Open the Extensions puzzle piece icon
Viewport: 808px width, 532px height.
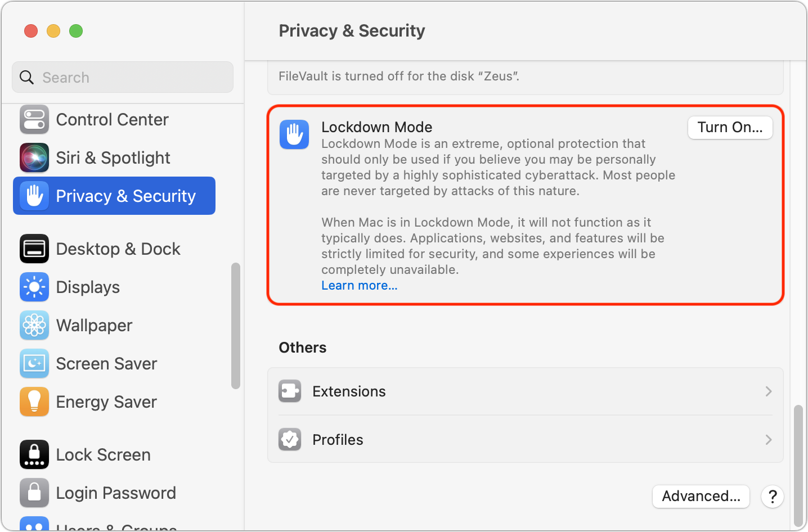tap(290, 391)
